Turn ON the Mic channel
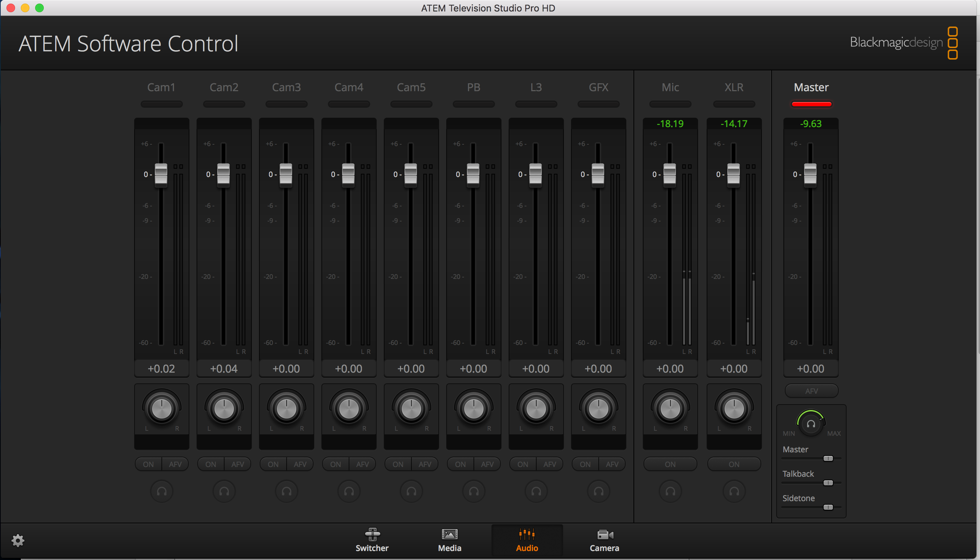This screenshot has height=560, width=980. coord(670,464)
